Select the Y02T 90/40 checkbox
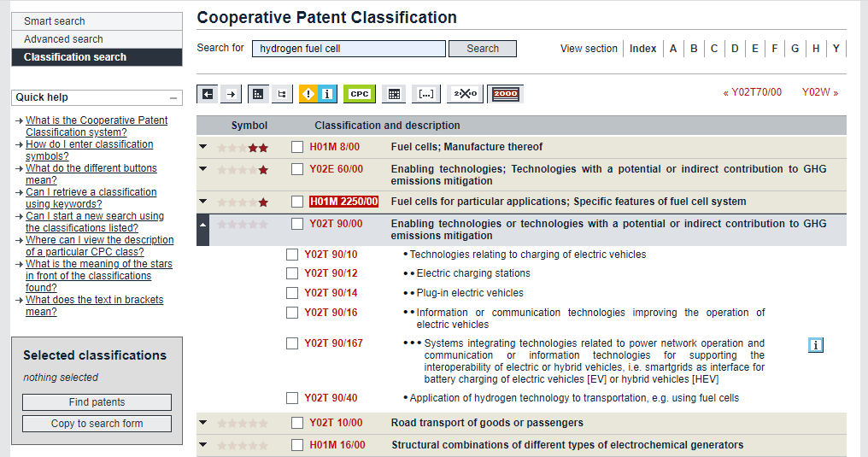 point(292,398)
